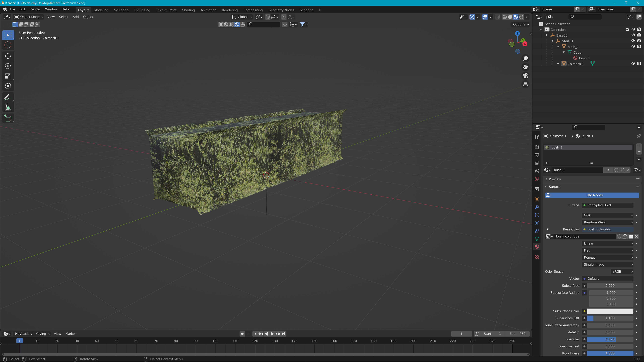
Task: Open bush_color.dds image file browser
Action: (631, 236)
